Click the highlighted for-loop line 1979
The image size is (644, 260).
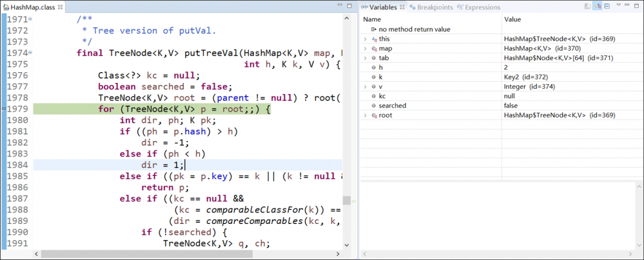coord(188,109)
